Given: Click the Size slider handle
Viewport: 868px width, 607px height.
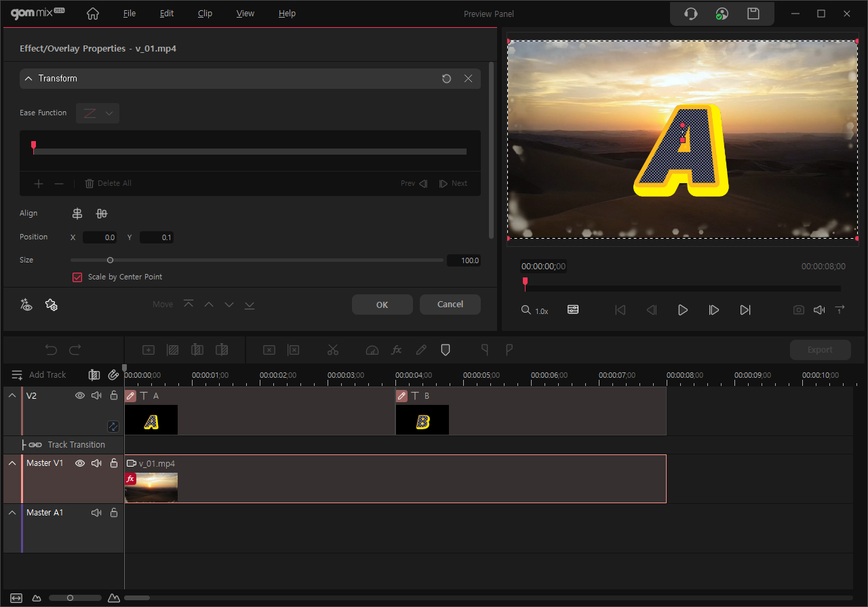Looking at the screenshot, I should [x=110, y=260].
